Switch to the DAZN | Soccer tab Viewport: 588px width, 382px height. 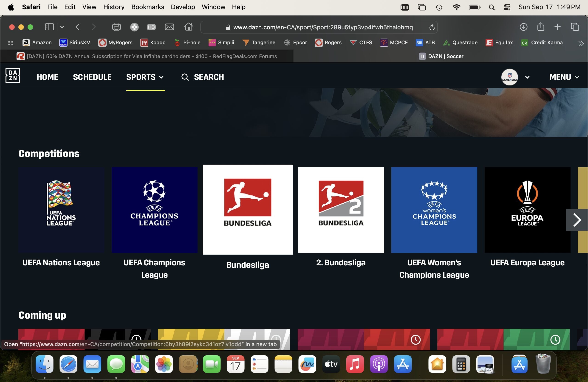point(442,56)
